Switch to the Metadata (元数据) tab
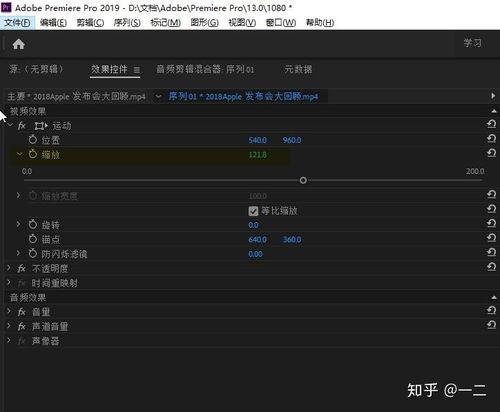The height and width of the screenshot is (412, 500). 298,69
